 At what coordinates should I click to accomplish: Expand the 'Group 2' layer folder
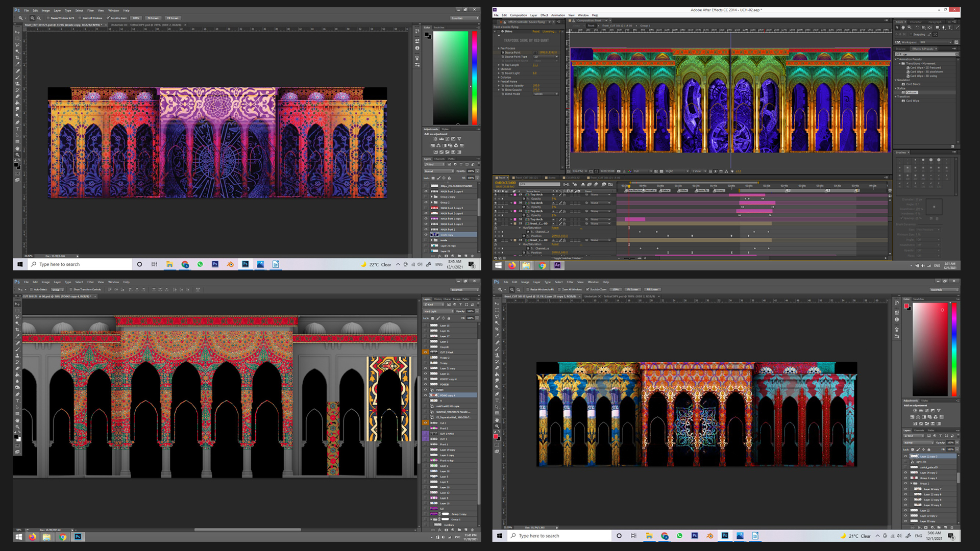coord(432,203)
